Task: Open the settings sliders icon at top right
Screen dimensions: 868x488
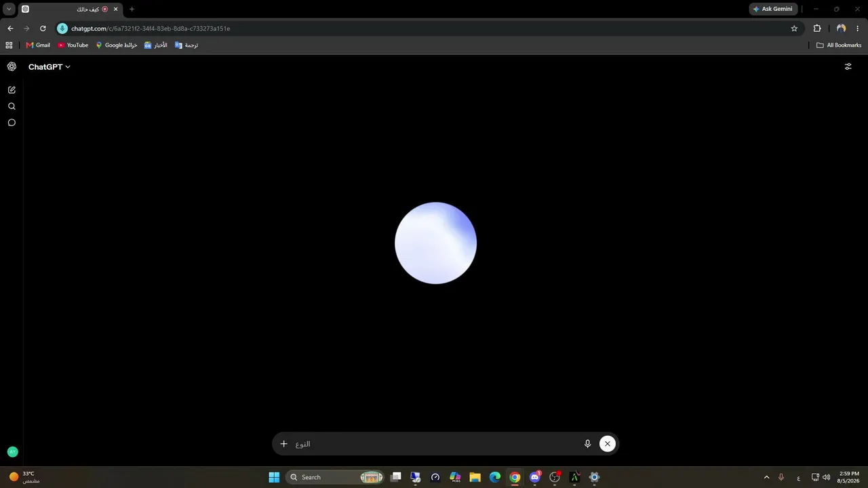Action: pos(848,66)
